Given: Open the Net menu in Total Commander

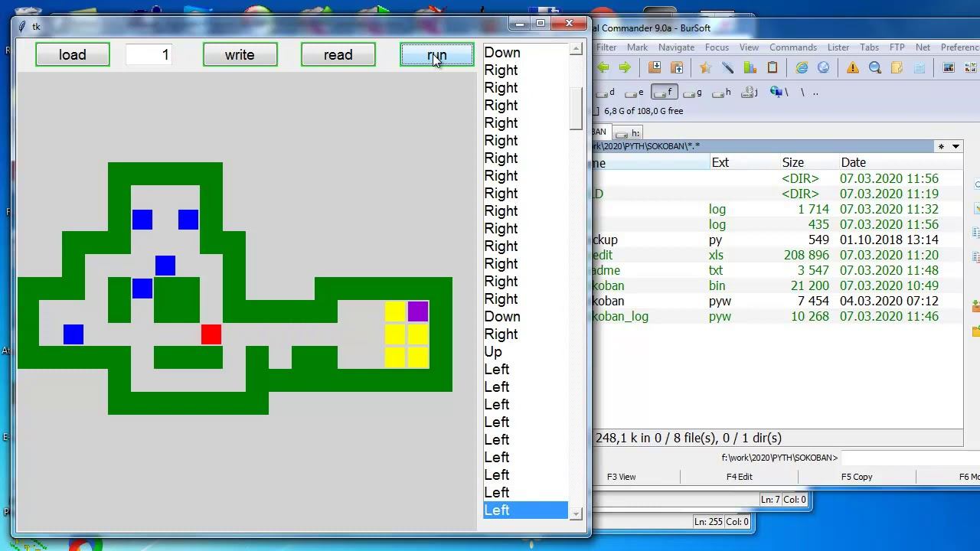Looking at the screenshot, I should (x=923, y=47).
